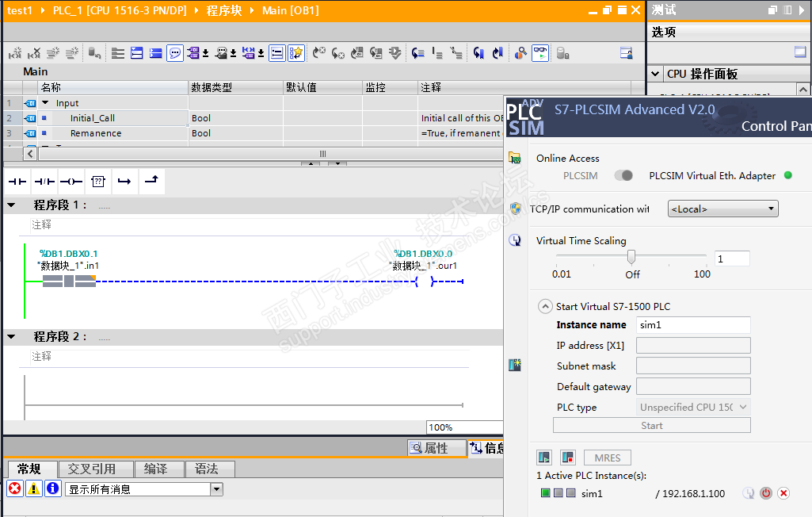Insert a normally closed contact
The height and width of the screenshot is (517, 812).
[x=44, y=182]
